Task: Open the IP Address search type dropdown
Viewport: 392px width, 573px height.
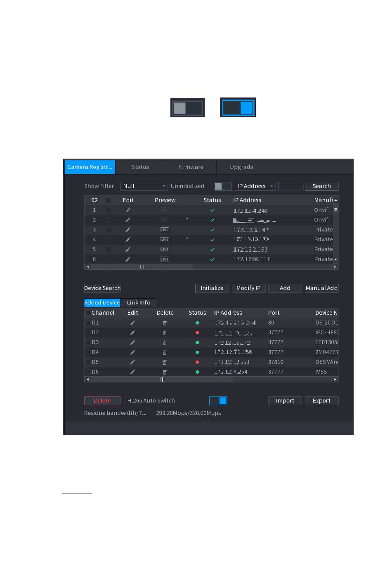Action: tap(255, 186)
